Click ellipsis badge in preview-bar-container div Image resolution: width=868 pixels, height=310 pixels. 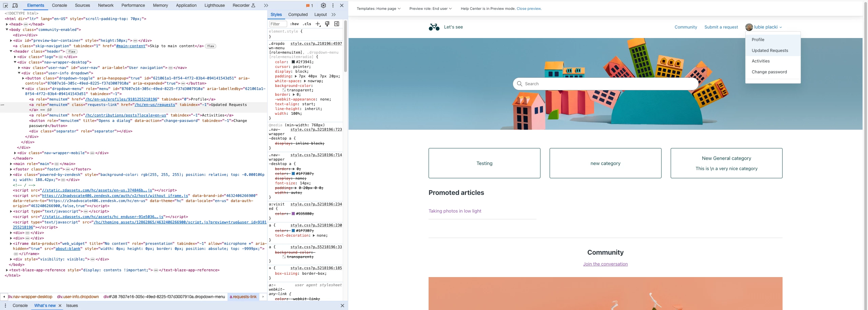136,40
